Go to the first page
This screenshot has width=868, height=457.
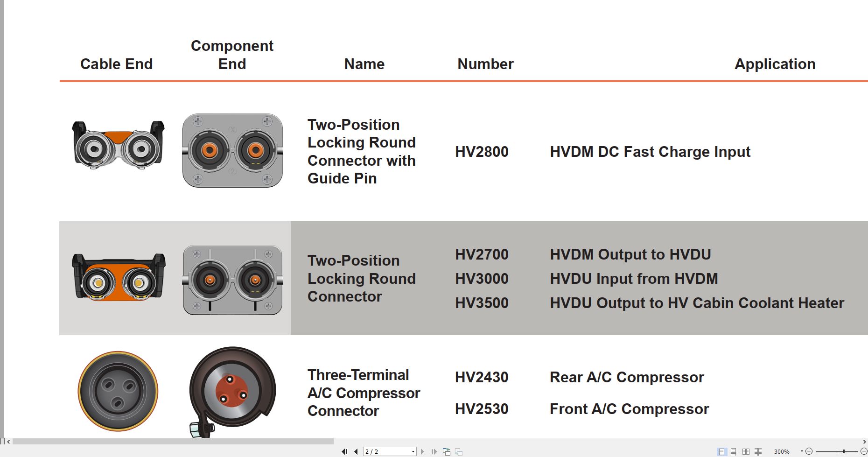pyautogui.click(x=344, y=451)
